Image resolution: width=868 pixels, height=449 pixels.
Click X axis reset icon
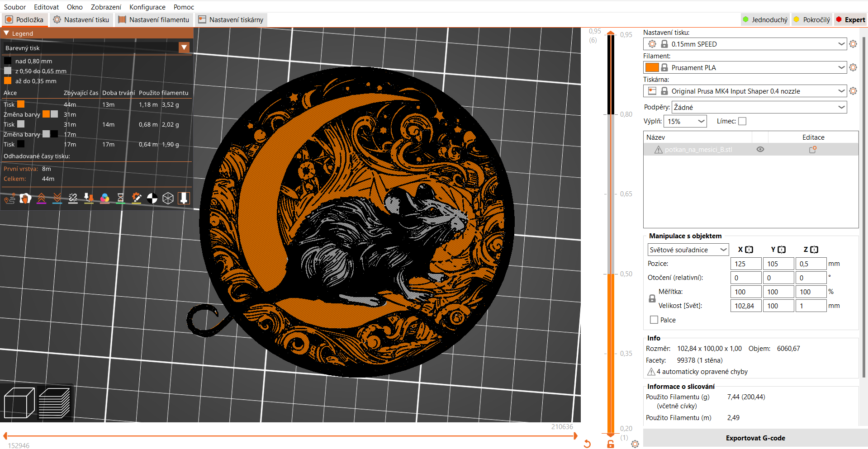point(749,250)
